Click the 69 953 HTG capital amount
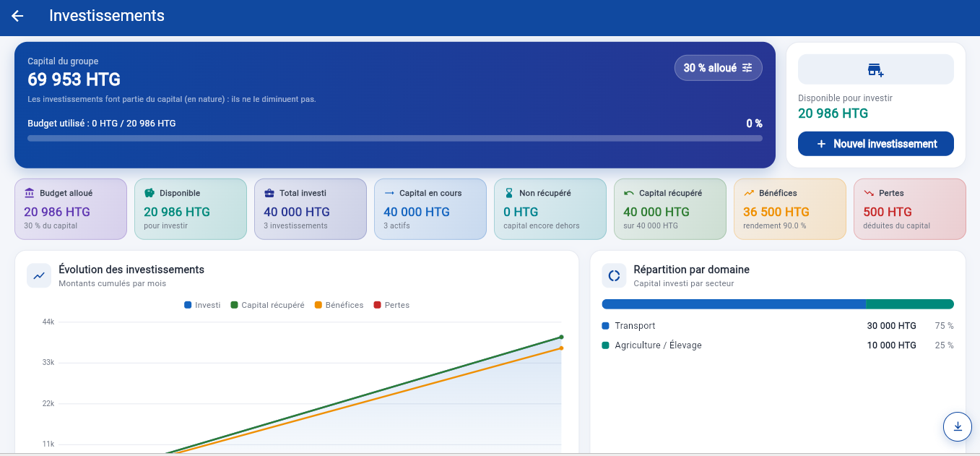980x456 pixels. 74,79
